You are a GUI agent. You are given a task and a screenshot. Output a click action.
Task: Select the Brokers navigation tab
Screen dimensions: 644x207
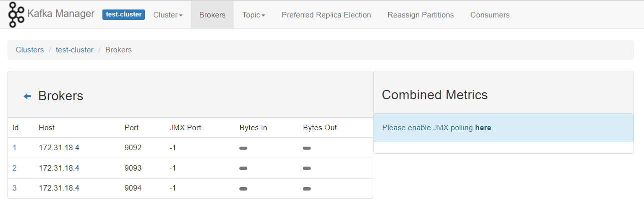click(x=212, y=15)
